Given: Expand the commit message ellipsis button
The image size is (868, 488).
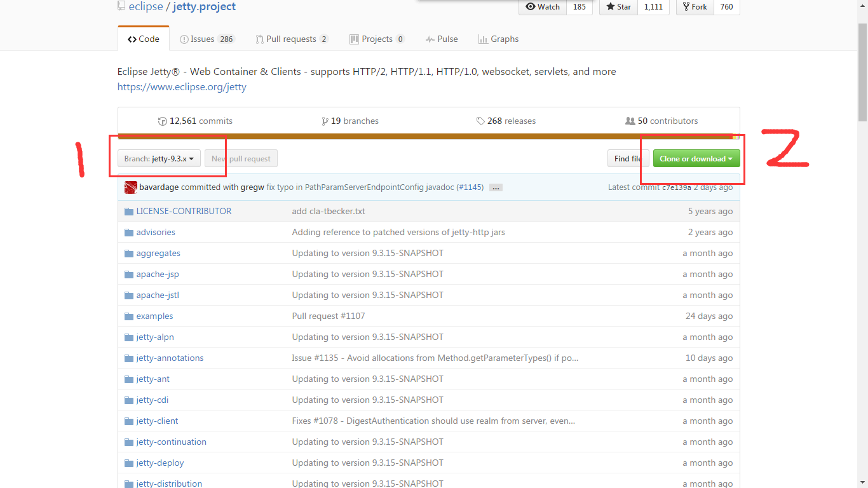Looking at the screenshot, I should tap(496, 187).
